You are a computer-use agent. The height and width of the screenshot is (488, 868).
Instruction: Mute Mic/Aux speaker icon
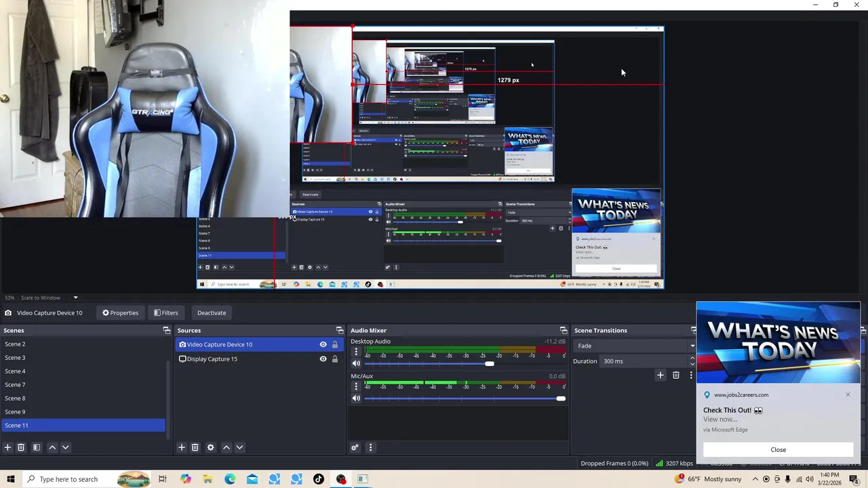click(x=356, y=398)
